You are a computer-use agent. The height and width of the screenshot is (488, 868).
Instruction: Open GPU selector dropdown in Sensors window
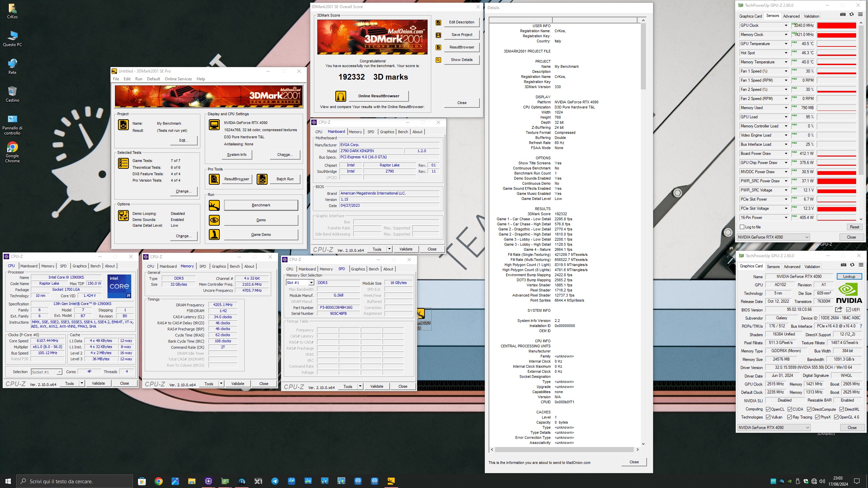click(774, 237)
